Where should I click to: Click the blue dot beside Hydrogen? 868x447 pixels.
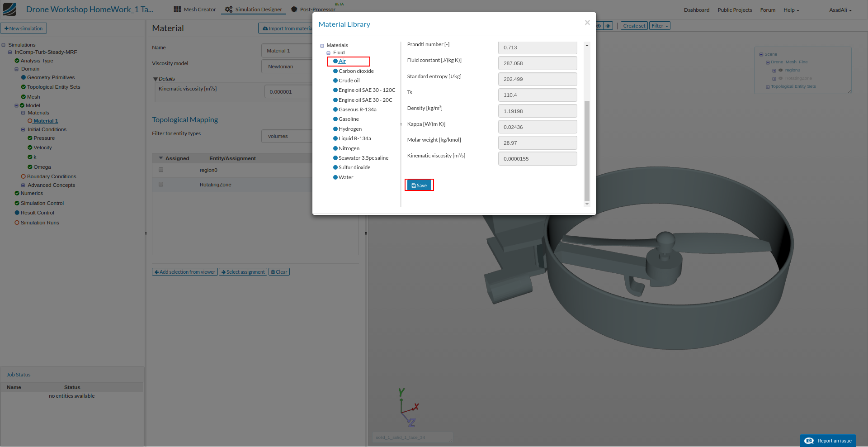[x=335, y=129]
